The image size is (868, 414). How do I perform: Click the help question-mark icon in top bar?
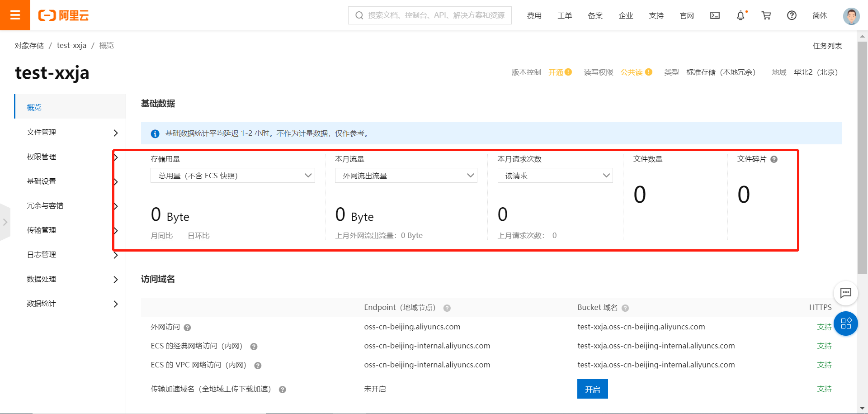(x=792, y=15)
